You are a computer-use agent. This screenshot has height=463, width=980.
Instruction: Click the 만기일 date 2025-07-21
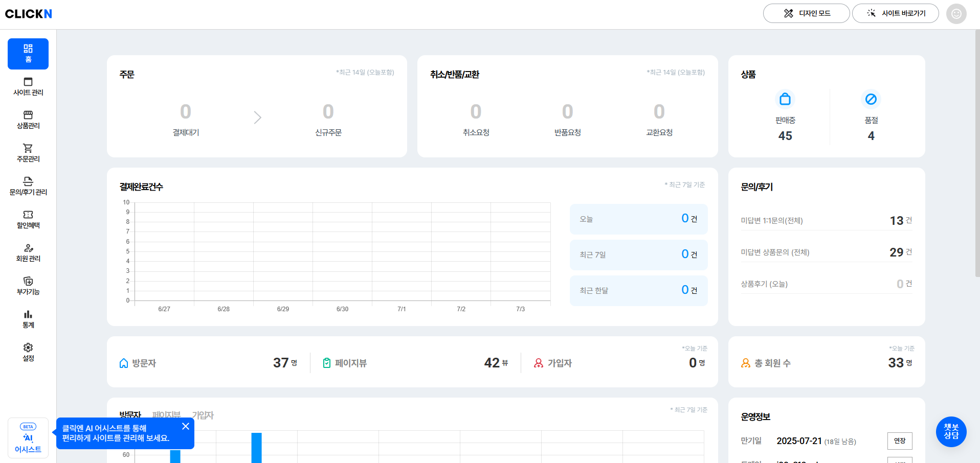click(799, 441)
